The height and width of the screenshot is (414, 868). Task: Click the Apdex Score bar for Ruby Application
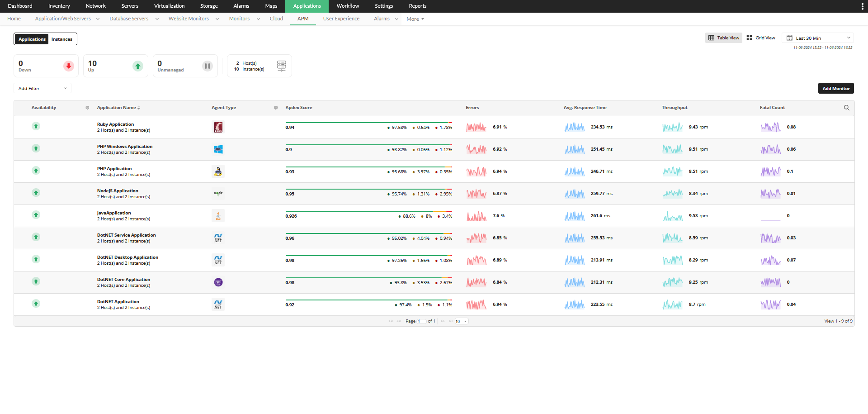368,122
